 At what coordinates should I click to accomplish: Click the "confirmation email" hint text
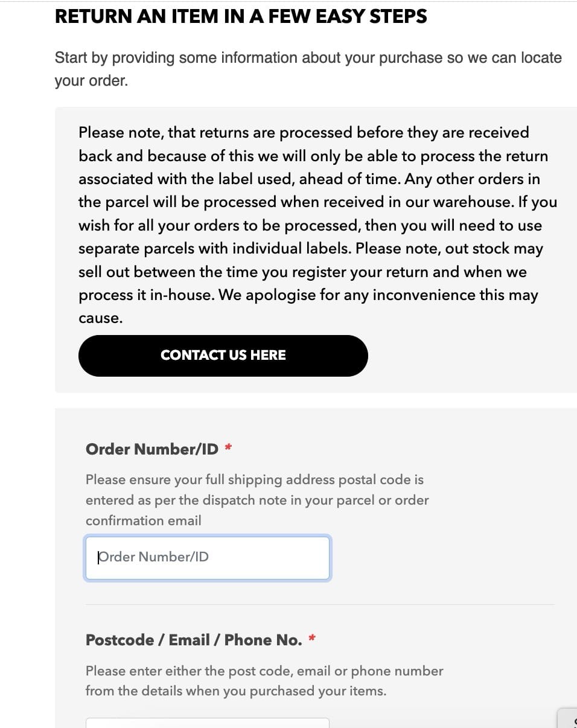(144, 520)
